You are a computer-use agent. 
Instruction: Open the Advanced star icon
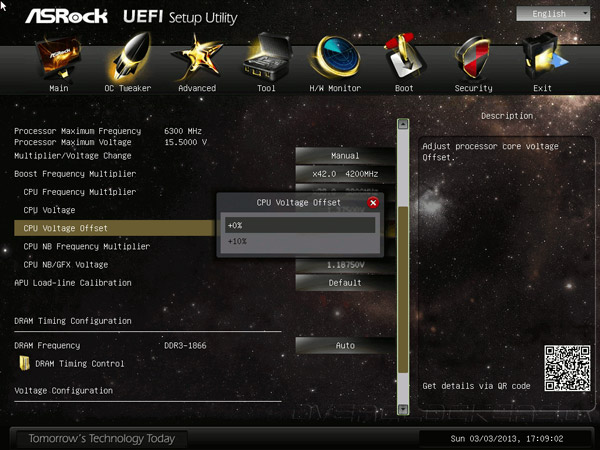(x=198, y=57)
